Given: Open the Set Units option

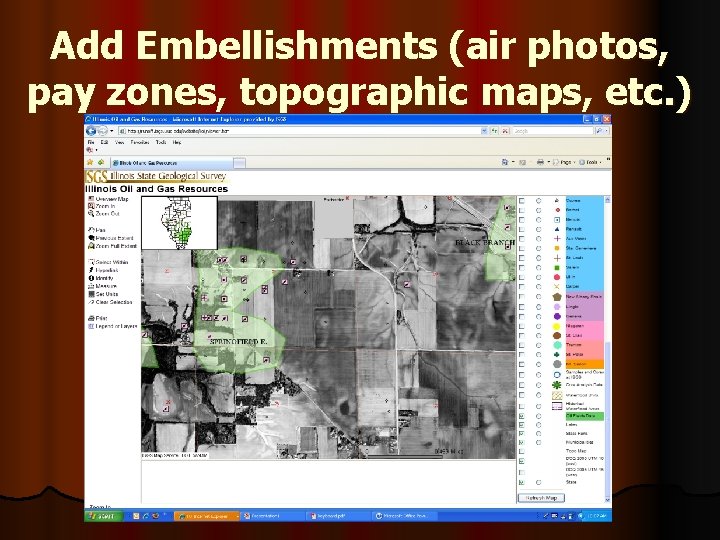Looking at the screenshot, I should coord(103,294).
